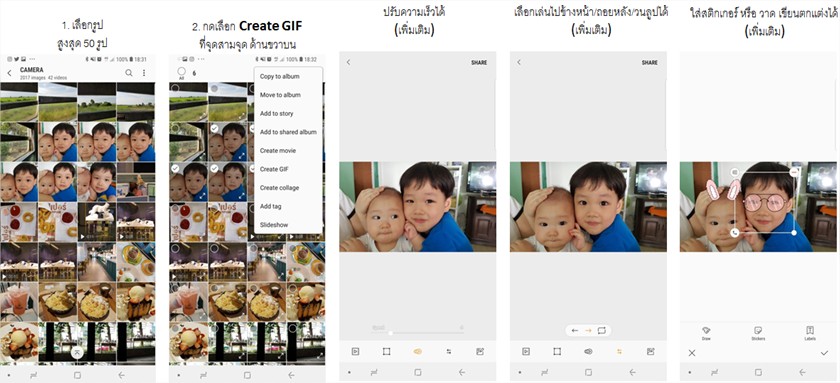Tap the orange highlighted play direction icon
This screenshot has height=383, width=840.
click(x=619, y=351)
